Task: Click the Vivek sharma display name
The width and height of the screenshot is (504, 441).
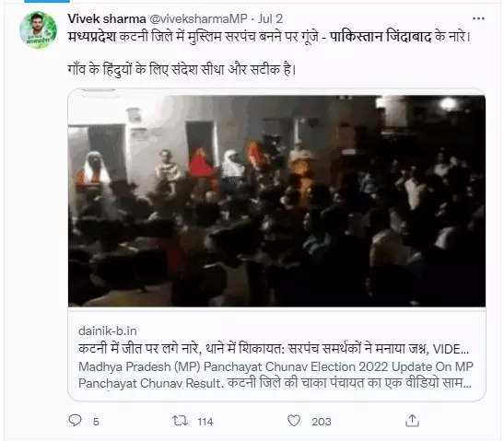Action: tap(107, 19)
